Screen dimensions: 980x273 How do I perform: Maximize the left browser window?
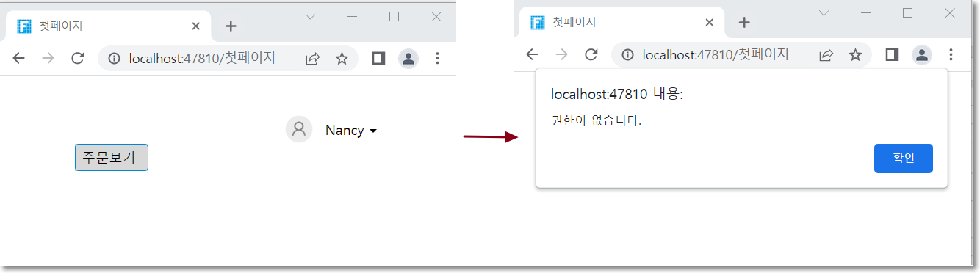point(394,16)
